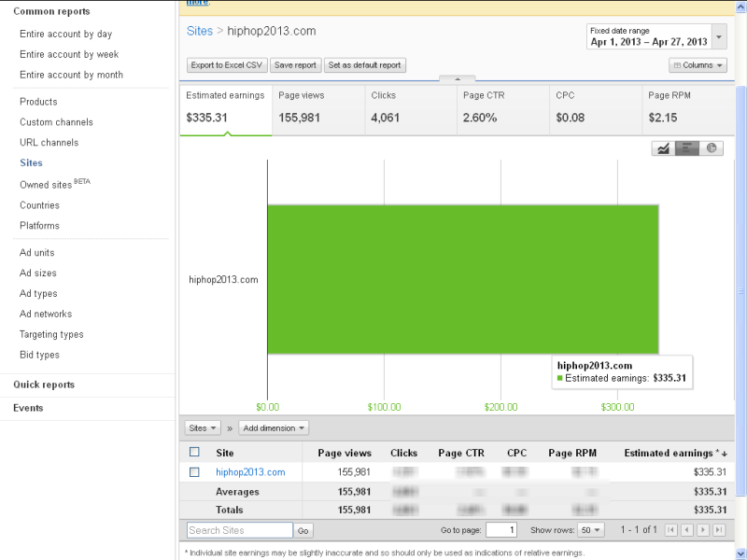Expand the Events section
747x560 pixels.
click(28, 408)
